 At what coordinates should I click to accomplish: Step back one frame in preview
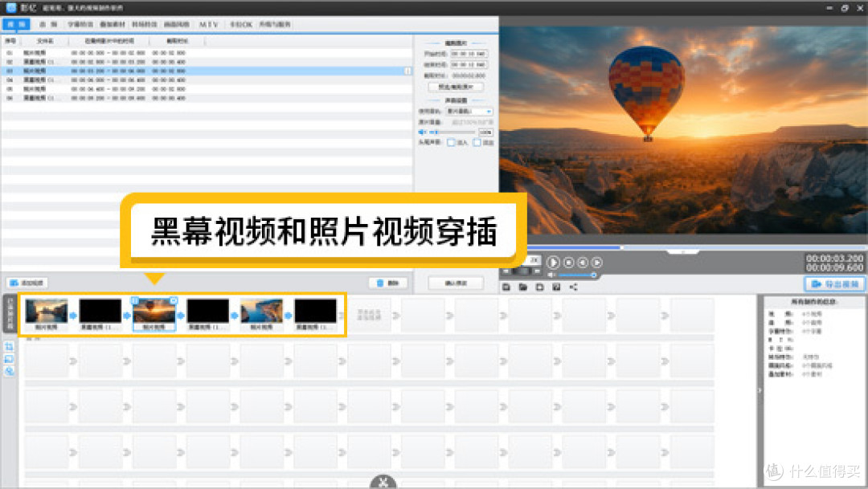tap(583, 263)
